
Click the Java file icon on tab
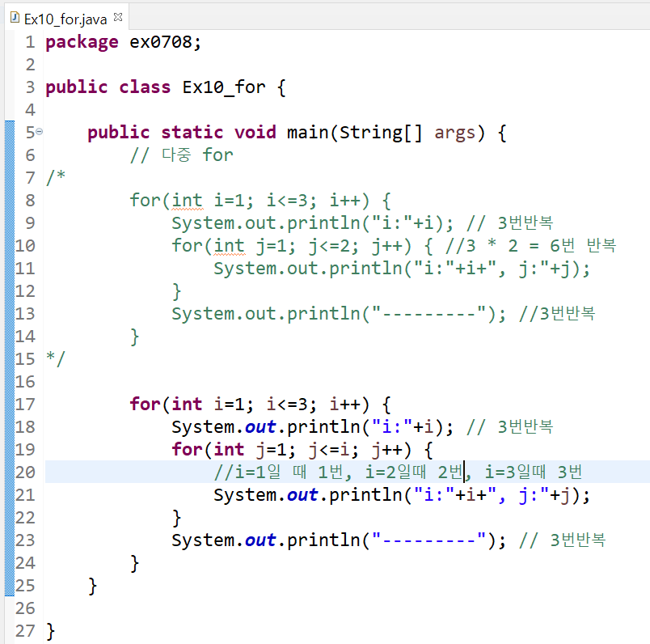(15, 18)
